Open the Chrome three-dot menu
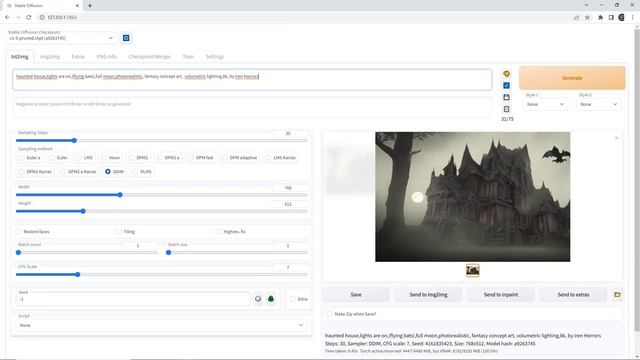640x360 pixels. click(633, 17)
